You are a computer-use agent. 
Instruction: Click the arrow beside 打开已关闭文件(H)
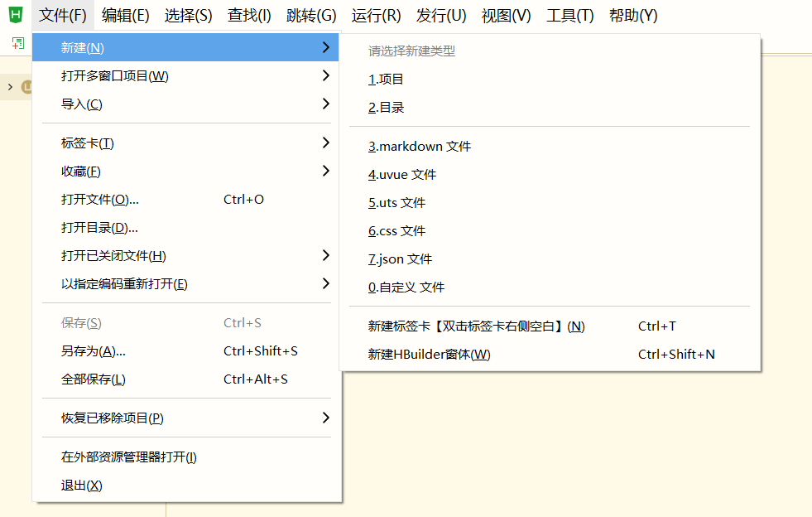click(x=326, y=255)
